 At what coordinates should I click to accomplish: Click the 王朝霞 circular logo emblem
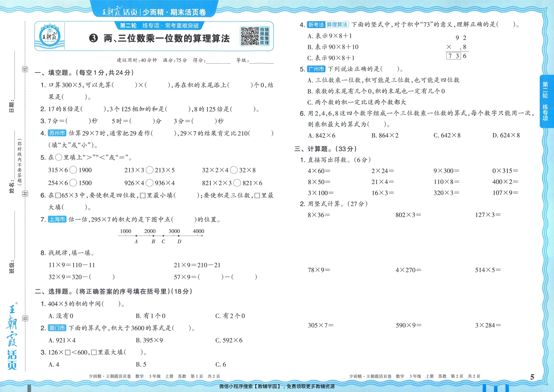(50, 36)
